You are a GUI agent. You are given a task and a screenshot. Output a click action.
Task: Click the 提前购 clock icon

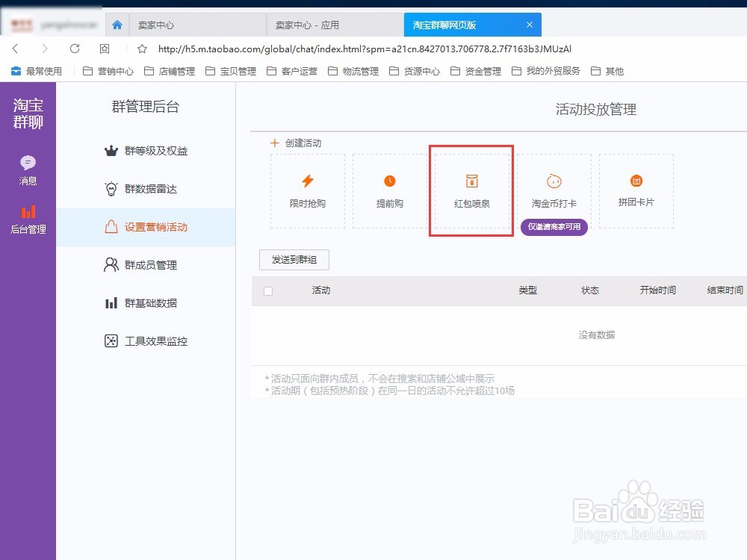(x=389, y=179)
